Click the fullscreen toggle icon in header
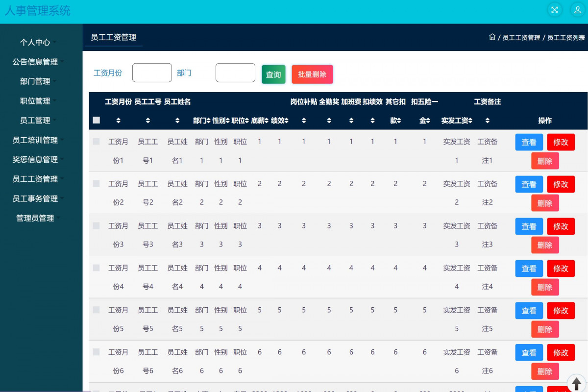The width and height of the screenshot is (588, 392). tap(555, 10)
